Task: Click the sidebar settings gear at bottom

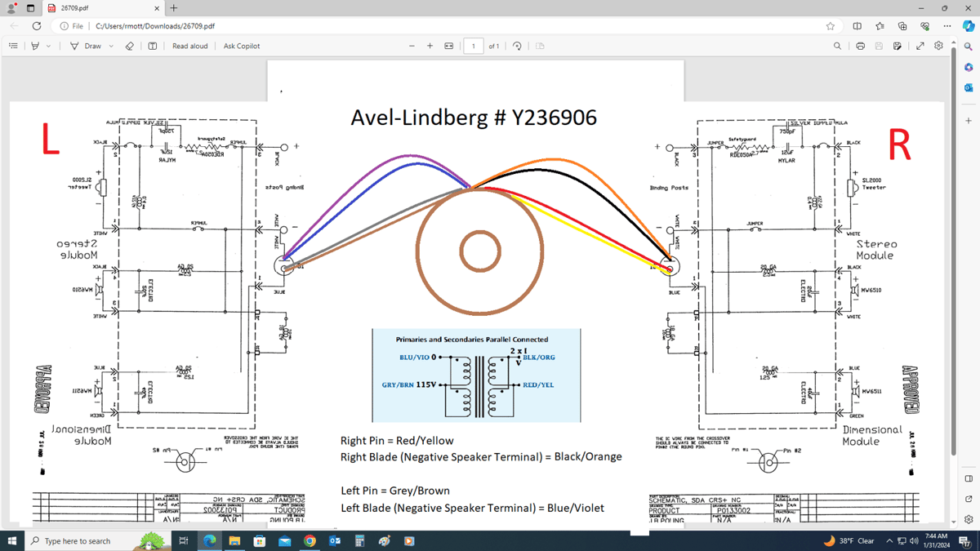Action: point(969,519)
